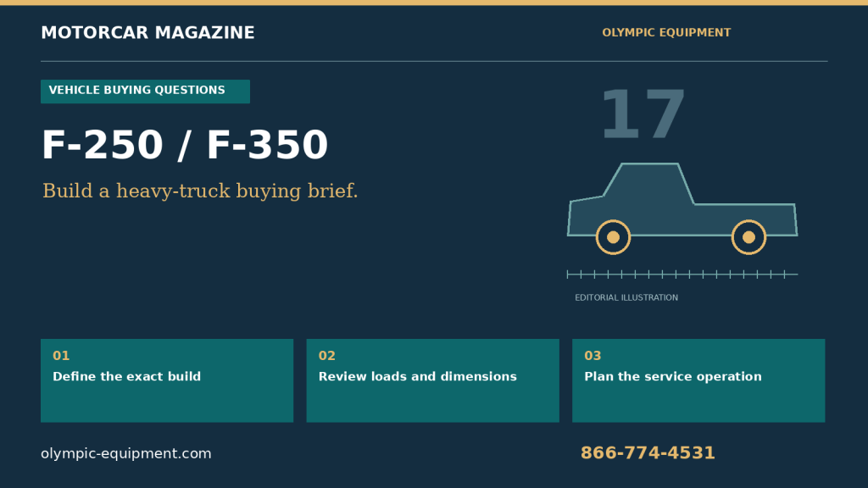Click the Olympic Equipment header label
Image resolution: width=868 pixels, height=488 pixels.
click(x=666, y=33)
